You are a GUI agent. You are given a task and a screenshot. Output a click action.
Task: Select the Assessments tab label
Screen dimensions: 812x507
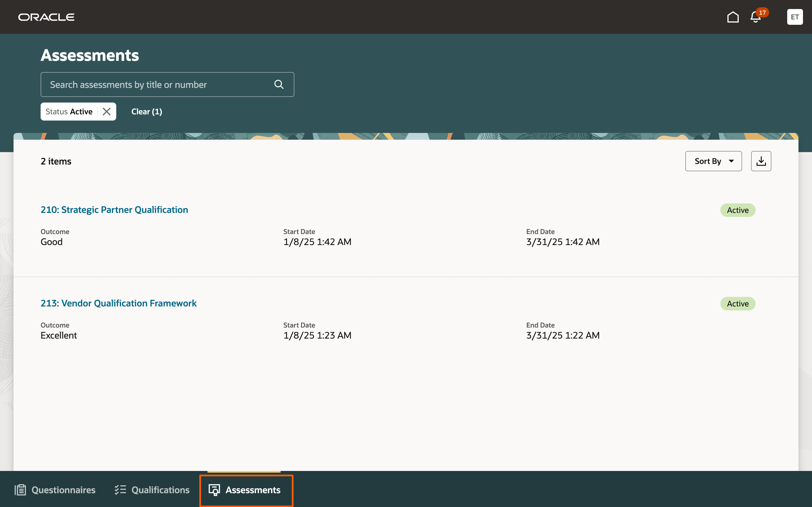pyautogui.click(x=253, y=490)
